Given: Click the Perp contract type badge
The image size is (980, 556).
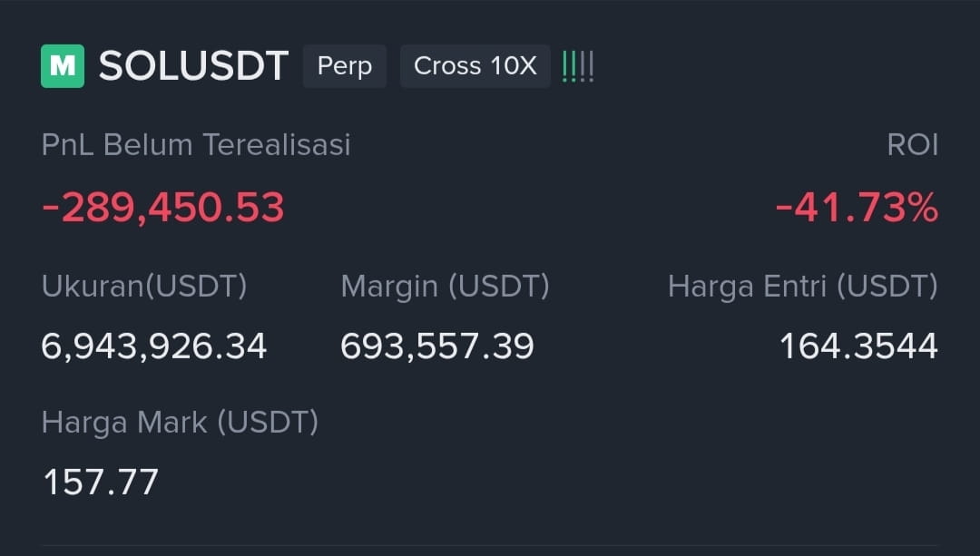Looking at the screenshot, I should (x=345, y=65).
